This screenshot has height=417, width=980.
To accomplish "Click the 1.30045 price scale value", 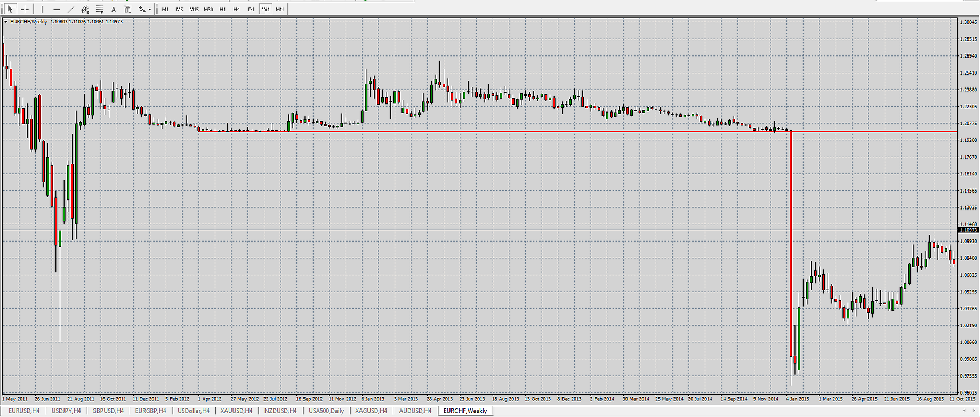I will (968, 22).
